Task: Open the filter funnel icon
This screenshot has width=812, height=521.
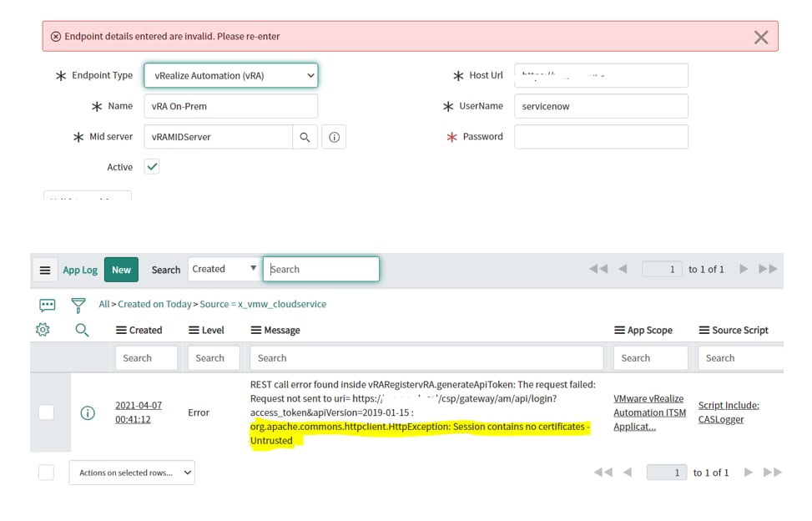Action: click(x=78, y=305)
